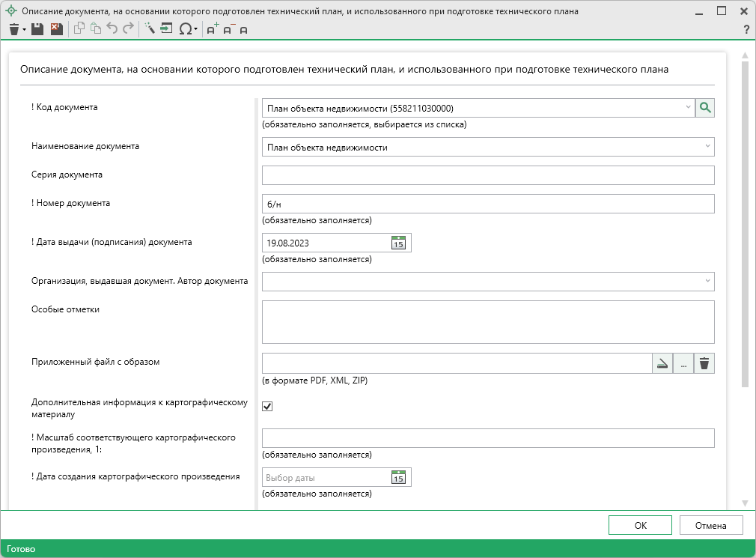This screenshot has height=558, width=756.
Task: Search document code with magnifier button
Action: pos(705,108)
